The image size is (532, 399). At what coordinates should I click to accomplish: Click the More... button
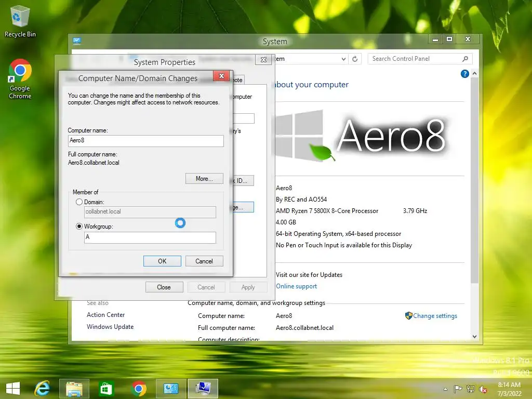click(204, 179)
